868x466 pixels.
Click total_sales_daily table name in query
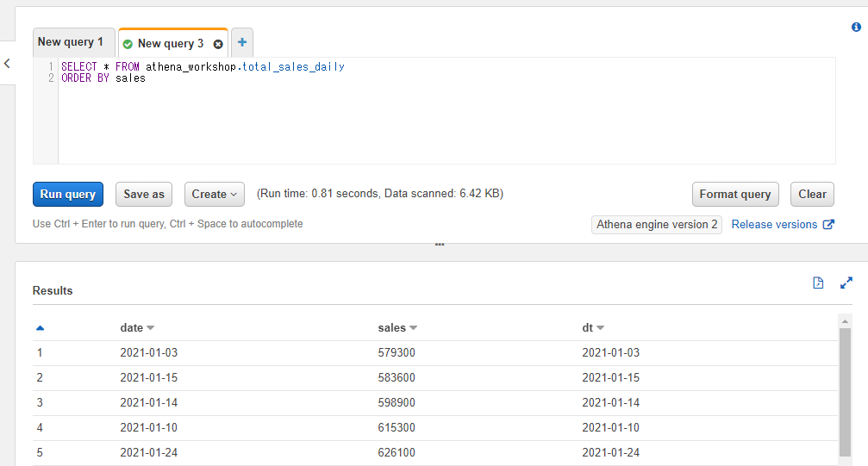[293, 66]
